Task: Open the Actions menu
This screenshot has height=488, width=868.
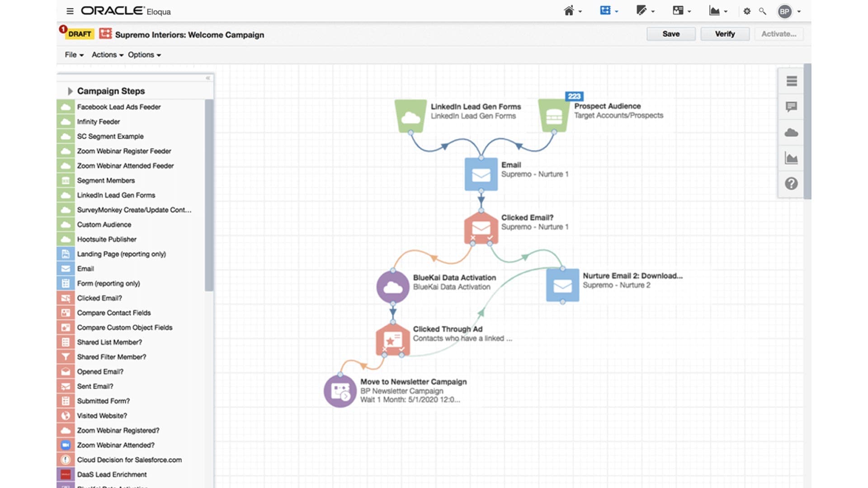Action: point(104,55)
